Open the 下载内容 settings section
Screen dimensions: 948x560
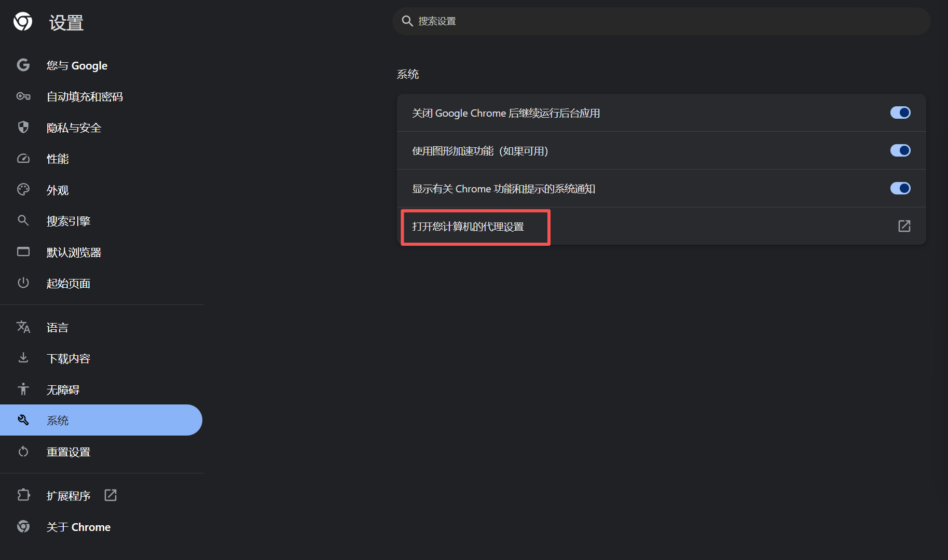68,359
